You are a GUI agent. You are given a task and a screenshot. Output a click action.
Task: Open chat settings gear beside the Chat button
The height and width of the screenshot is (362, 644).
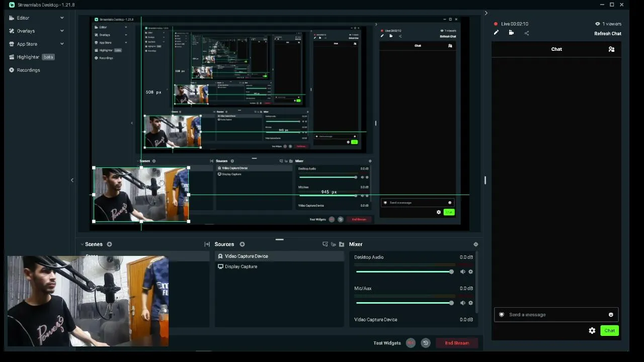tap(592, 331)
